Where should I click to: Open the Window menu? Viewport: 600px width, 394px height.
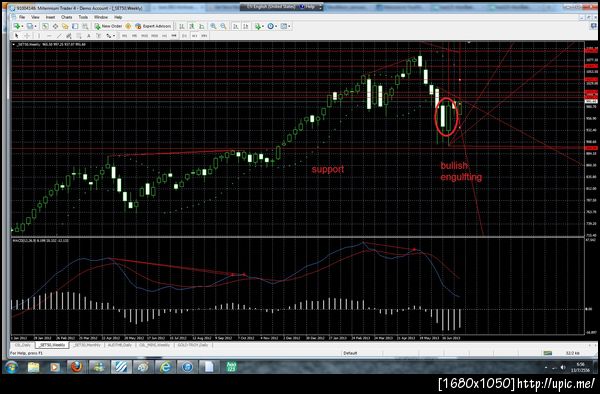pyautogui.click(x=101, y=17)
